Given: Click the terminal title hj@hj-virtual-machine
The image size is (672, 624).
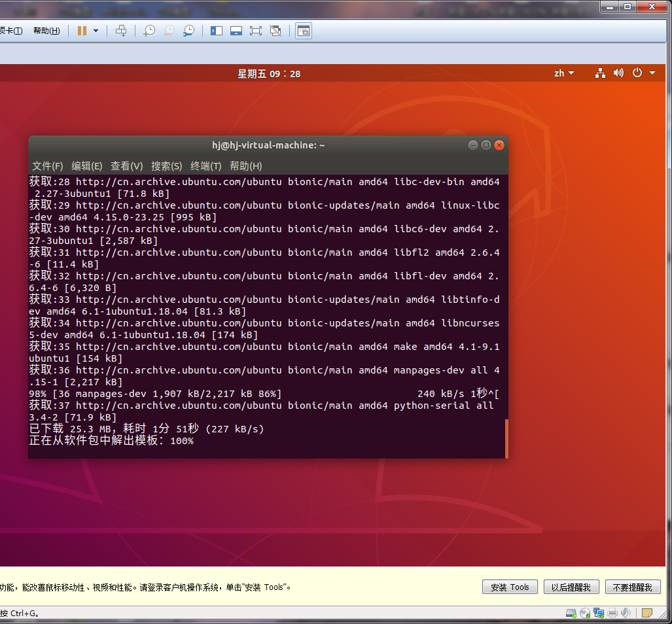Looking at the screenshot, I should (x=268, y=145).
